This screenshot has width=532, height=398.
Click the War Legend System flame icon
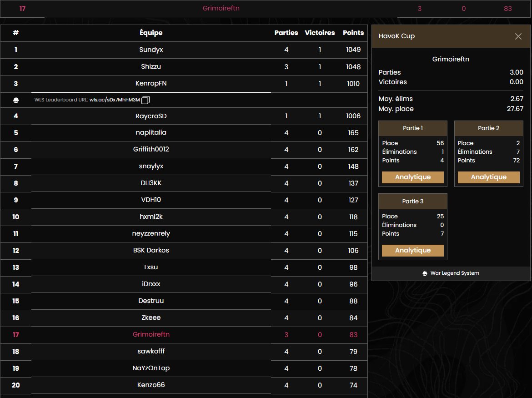coord(425,273)
